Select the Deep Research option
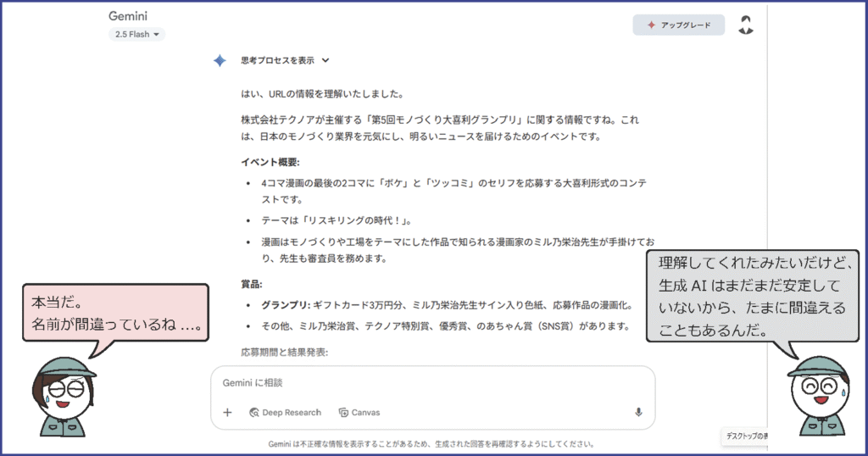This screenshot has width=868, height=456. [285, 412]
